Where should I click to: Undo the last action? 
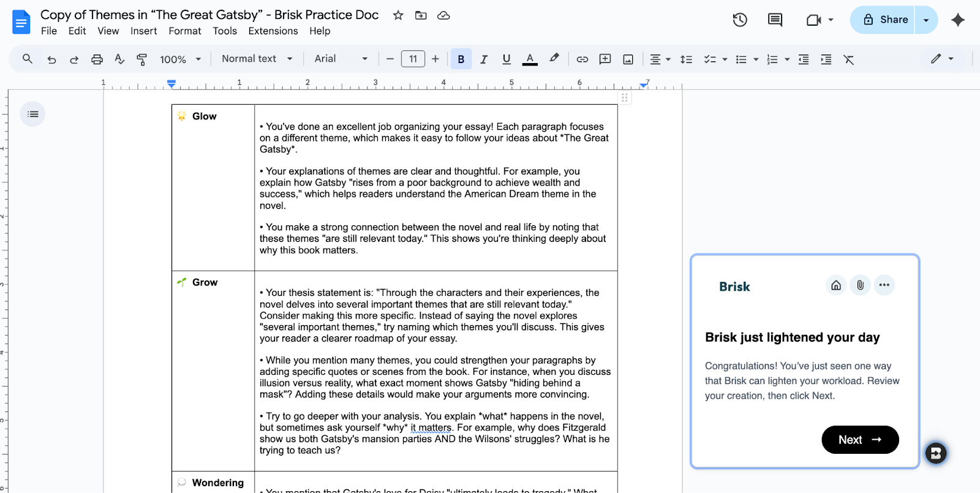click(x=51, y=59)
